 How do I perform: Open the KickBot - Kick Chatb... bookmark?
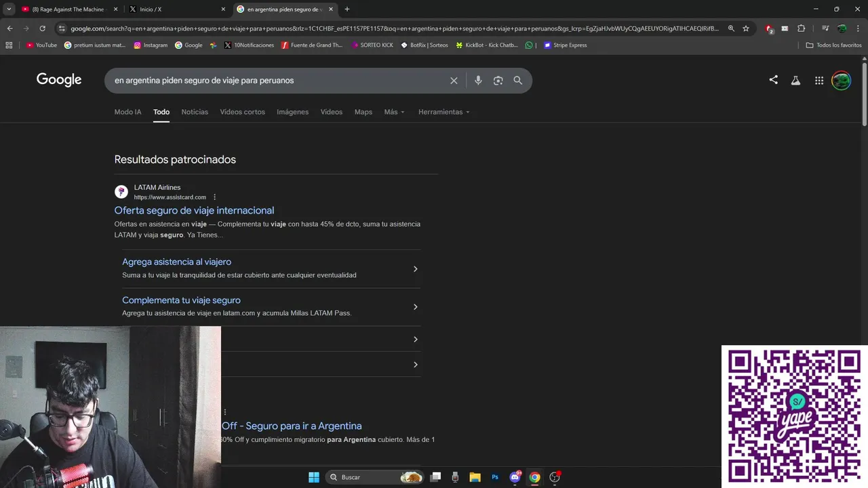pos(487,45)
